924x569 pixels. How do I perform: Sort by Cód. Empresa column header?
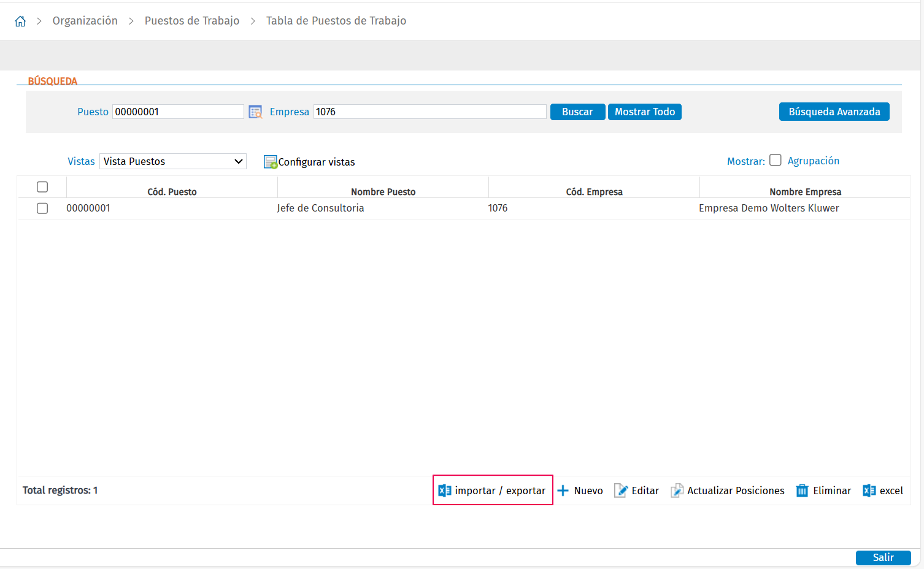pos(595,192)
